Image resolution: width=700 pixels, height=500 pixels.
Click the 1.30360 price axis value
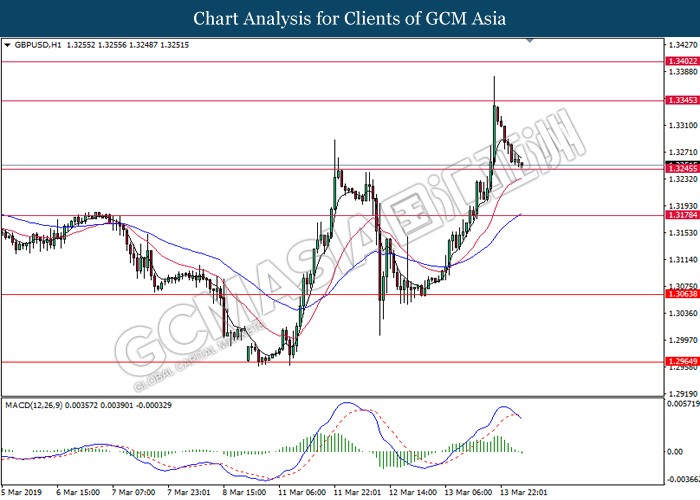(x=683, y=313)
